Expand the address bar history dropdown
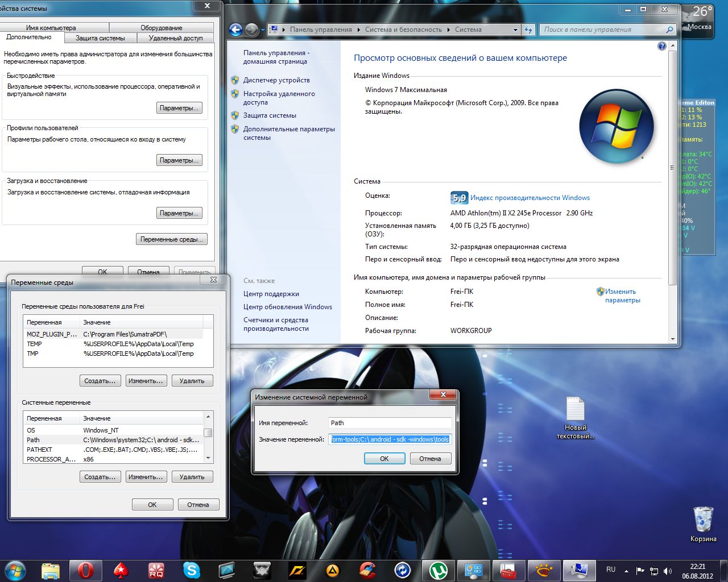 (x=515, y=30)
